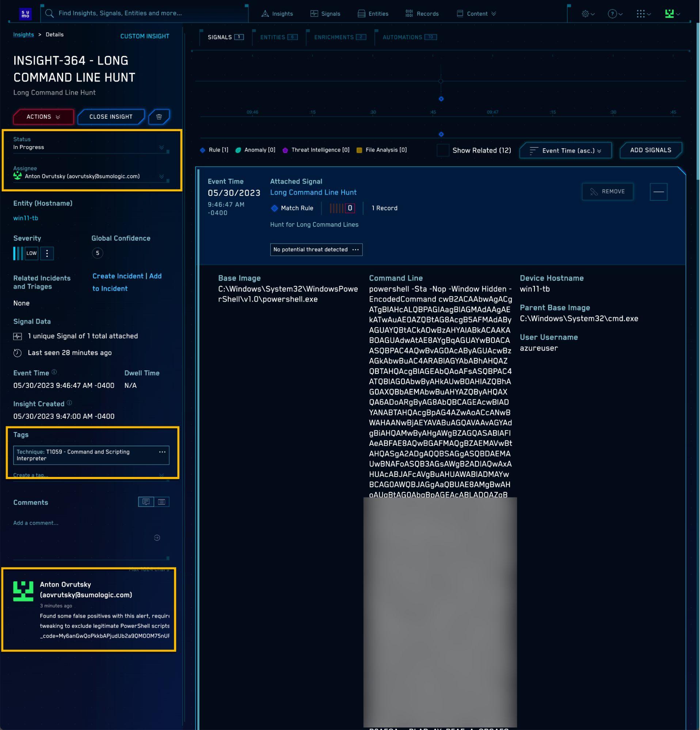
Task: Submit the comment using the arrow icon
Action: [157, 538]
